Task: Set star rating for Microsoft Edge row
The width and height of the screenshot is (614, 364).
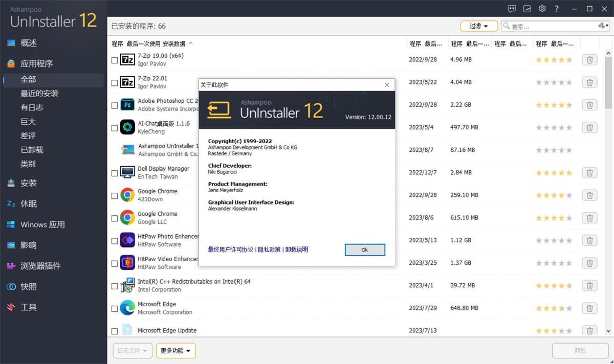Action: coord(554,308)
